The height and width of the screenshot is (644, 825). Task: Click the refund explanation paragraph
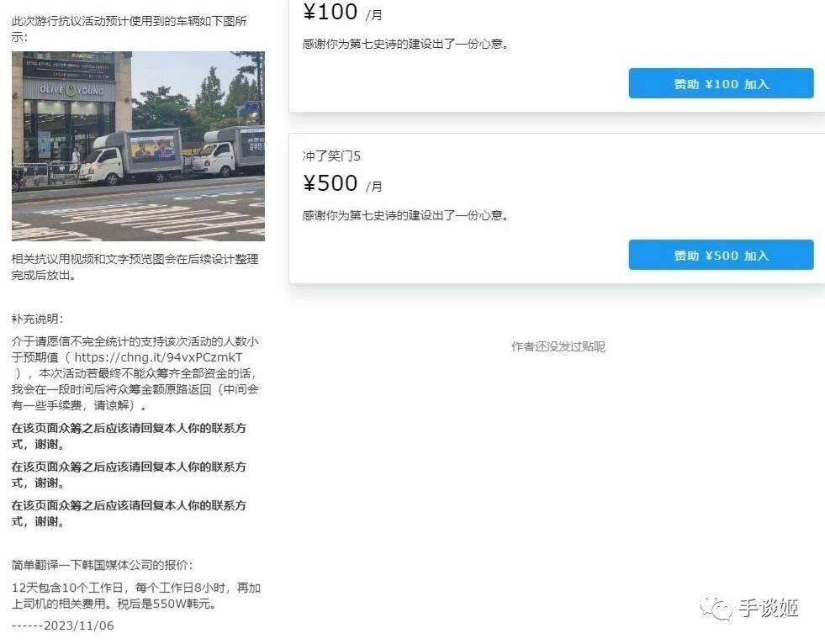[x=135, y=373]
